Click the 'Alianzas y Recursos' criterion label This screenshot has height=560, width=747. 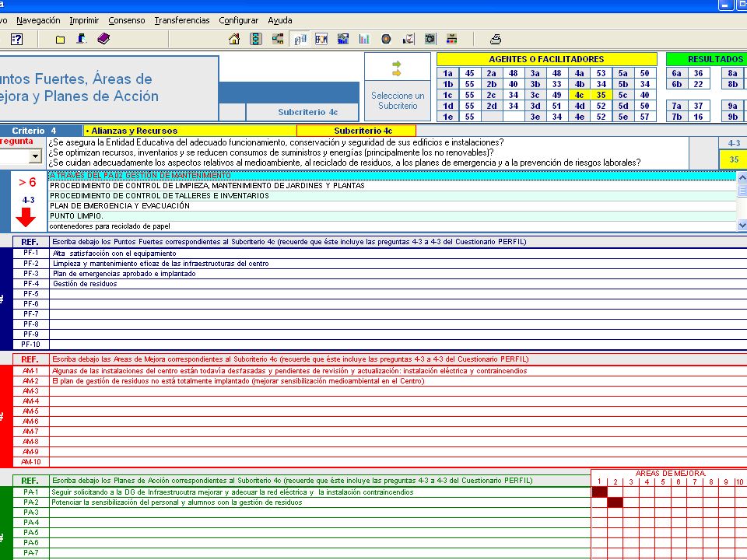190,131
